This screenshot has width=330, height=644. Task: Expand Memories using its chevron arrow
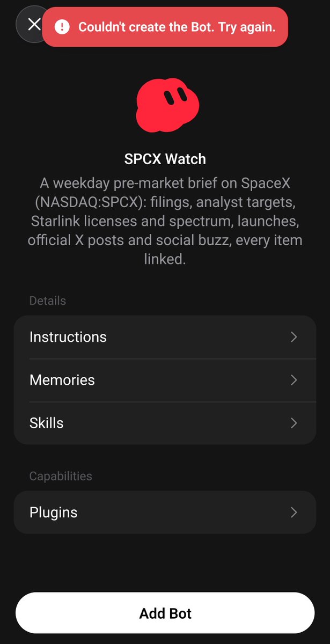294,380
